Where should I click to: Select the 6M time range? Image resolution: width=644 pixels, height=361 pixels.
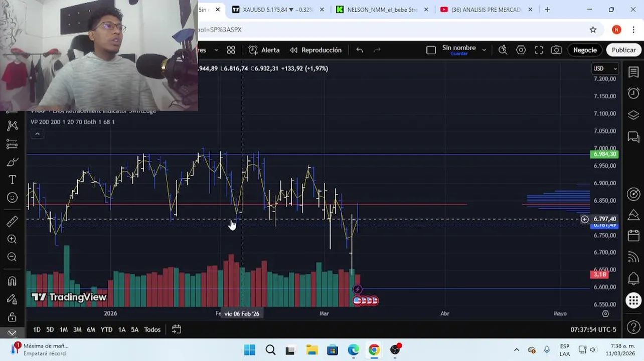tap(91, 329)
